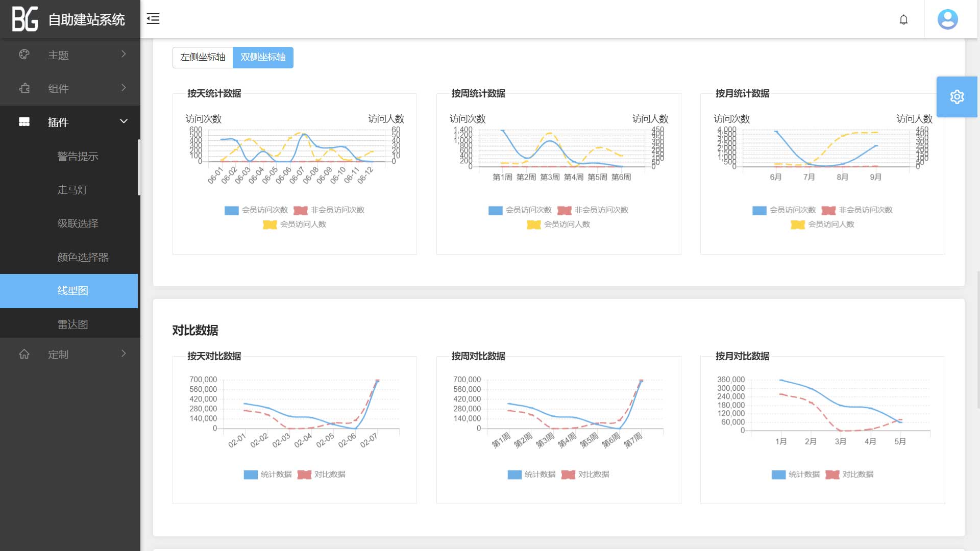Click the sidebar scrollbar thumb
Screen dimensions: 980x551
coord(139,167)
